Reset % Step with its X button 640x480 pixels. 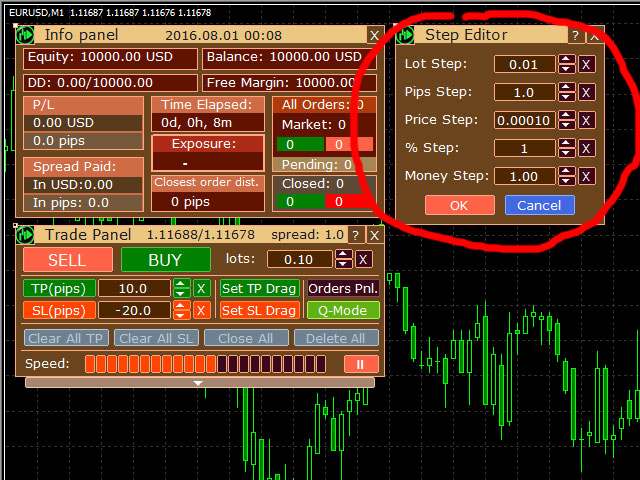click(x=586, y=148)
